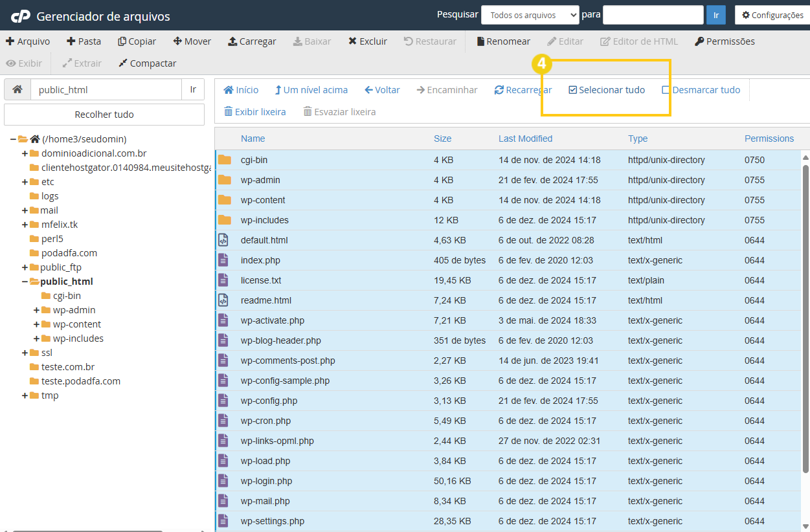810x532 pixels.
Task: Expand dominioadicional.com.br folder in tree
Action: 25,153
